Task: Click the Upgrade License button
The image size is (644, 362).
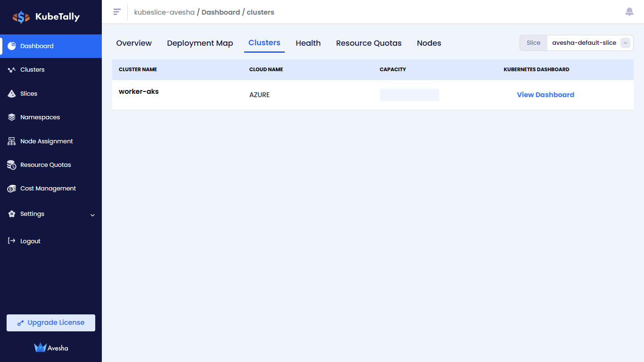Action: click(x=51, y=323)
